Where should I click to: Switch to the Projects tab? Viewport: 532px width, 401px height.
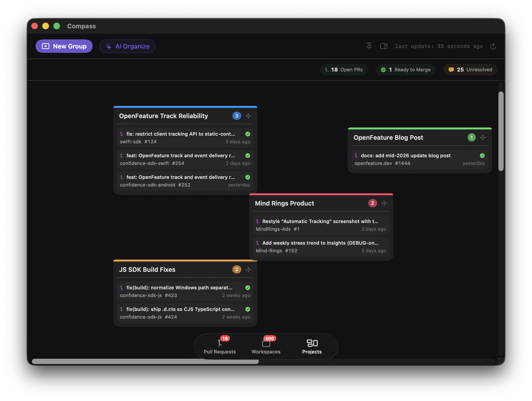point(312,346)
